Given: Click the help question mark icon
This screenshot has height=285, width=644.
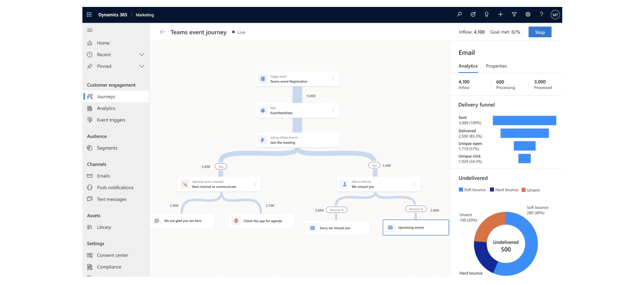Looking at the screenshot, I should [541, 14].
